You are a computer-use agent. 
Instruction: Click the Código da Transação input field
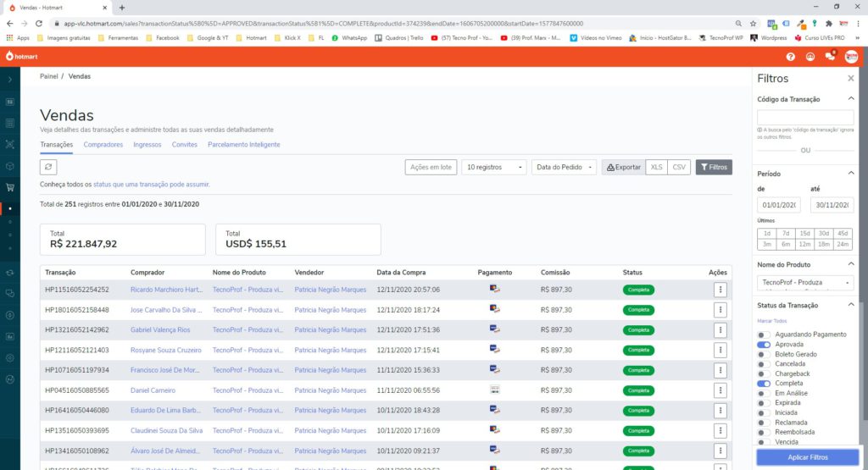tap(805, 117)
